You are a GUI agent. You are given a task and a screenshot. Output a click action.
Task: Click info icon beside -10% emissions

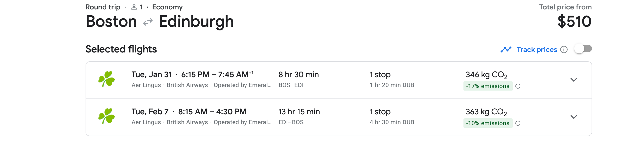518,123
